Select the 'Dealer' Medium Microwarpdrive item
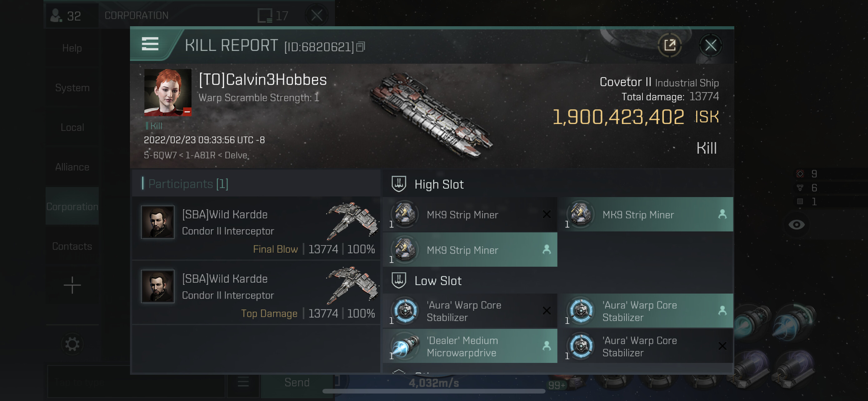Image resolution: width=868 pixels, height=401 pixels. click(x=470, y=346)
